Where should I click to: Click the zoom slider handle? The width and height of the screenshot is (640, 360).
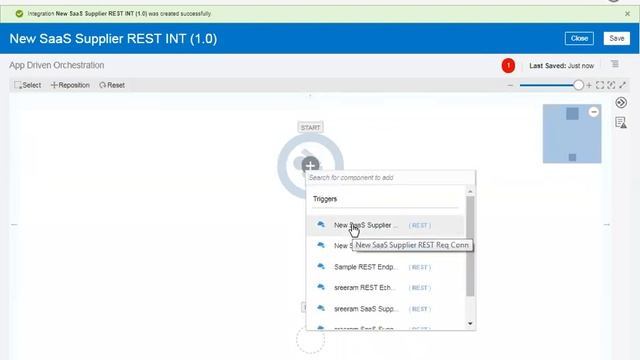[578, 85]
